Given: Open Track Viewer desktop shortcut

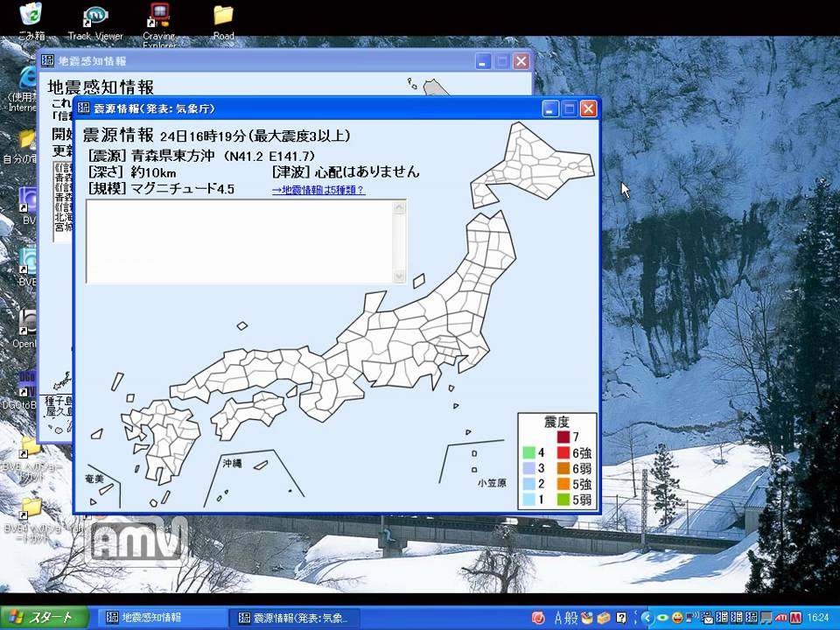Looking at the screenshot, I should (x=95, y=16).
